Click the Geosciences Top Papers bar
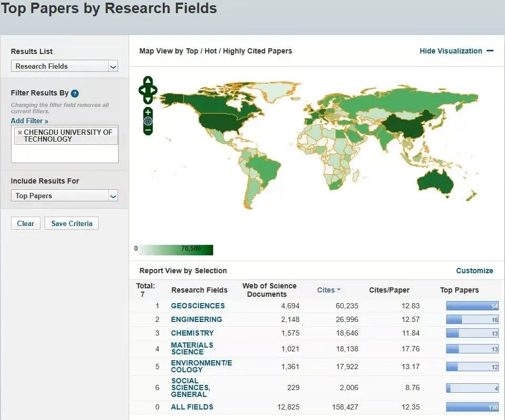505x420 pixels. tap(471, 306)
